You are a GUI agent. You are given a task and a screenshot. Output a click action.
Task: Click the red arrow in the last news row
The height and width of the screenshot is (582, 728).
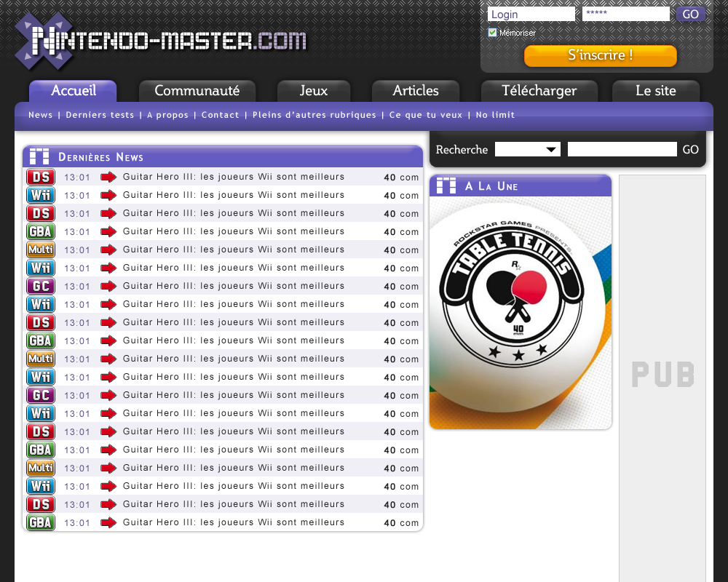tap(108, 522)
